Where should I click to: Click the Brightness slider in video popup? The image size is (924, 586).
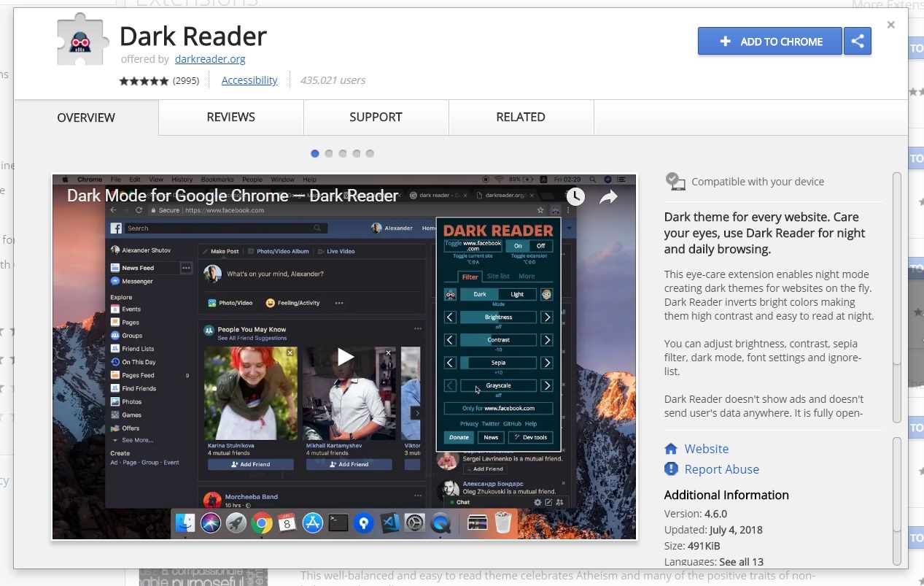pos(499,317)
